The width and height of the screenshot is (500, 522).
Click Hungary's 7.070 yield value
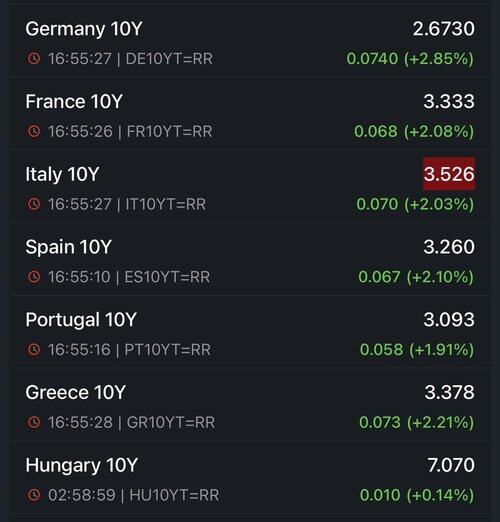pos(451,465)
